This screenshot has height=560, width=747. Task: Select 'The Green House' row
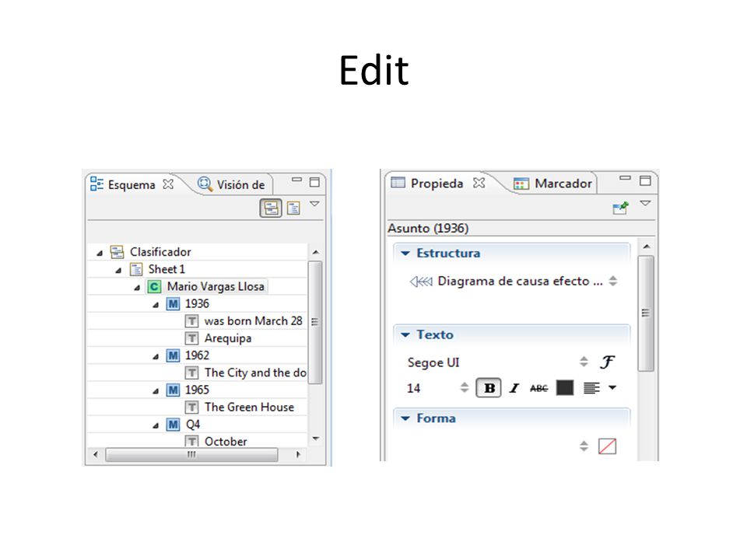click(249, 407)
